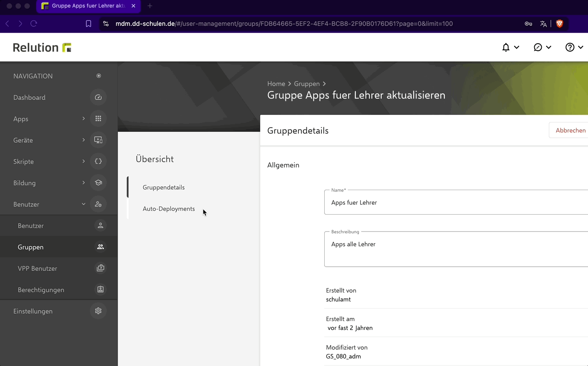Click the person icon beside Benutzer subitem
Screen dimensions: 588x366
click(x=101, y=226)
